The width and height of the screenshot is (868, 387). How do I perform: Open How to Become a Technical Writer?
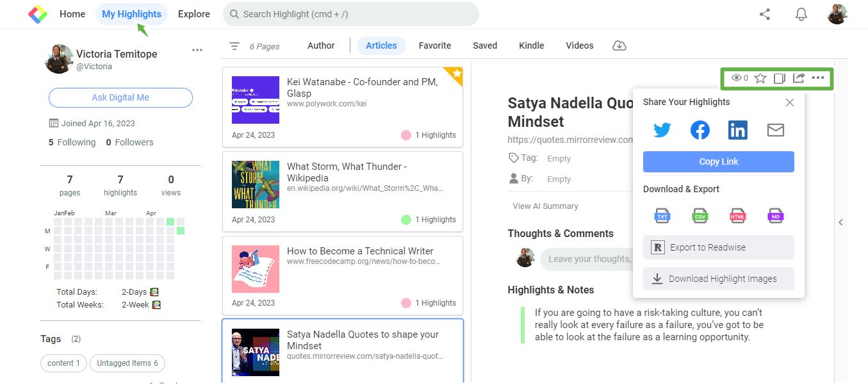(x=343, y=274)
